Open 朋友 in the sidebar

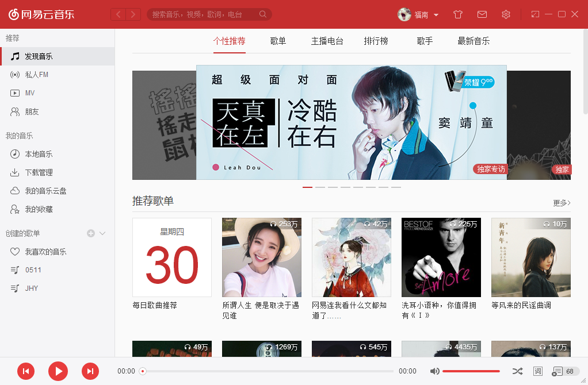[x=58, y=111]
